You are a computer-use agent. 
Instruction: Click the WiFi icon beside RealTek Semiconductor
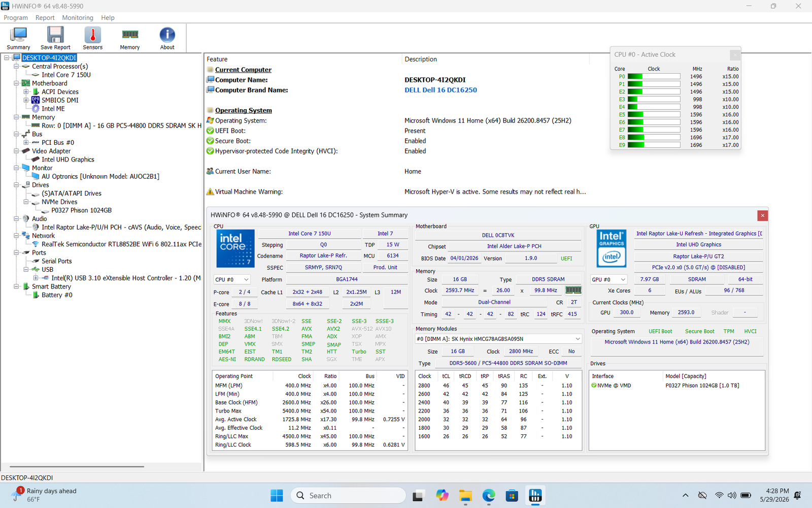[36, 244]
